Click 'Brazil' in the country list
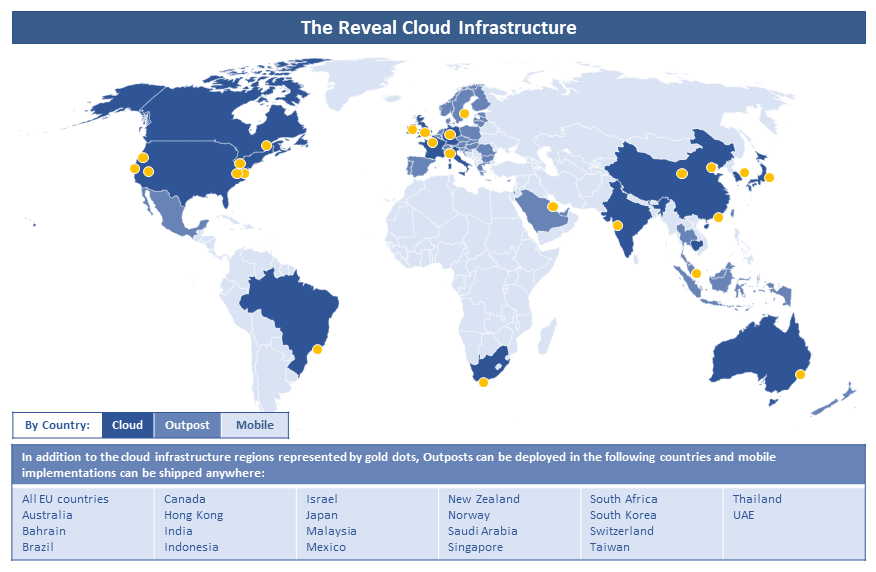 pyautogui.click(x=38, y=547)
